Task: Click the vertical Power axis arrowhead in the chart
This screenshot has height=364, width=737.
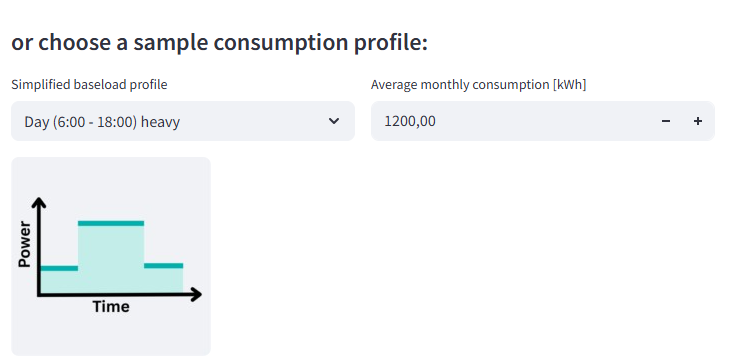Action: pos(39,203)
